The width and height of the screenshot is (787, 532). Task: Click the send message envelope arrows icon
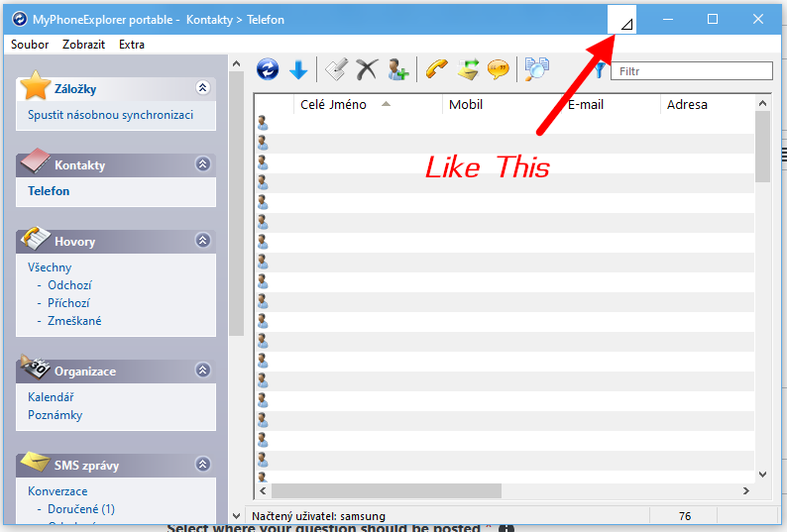pos(468,69)
